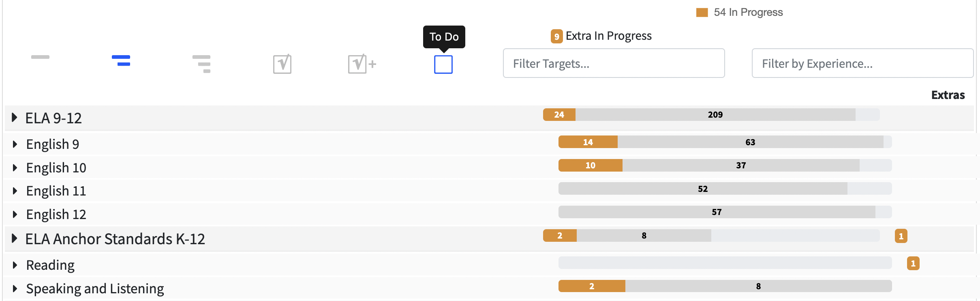Expand the ELA 9-12 section

click(15, 118)
